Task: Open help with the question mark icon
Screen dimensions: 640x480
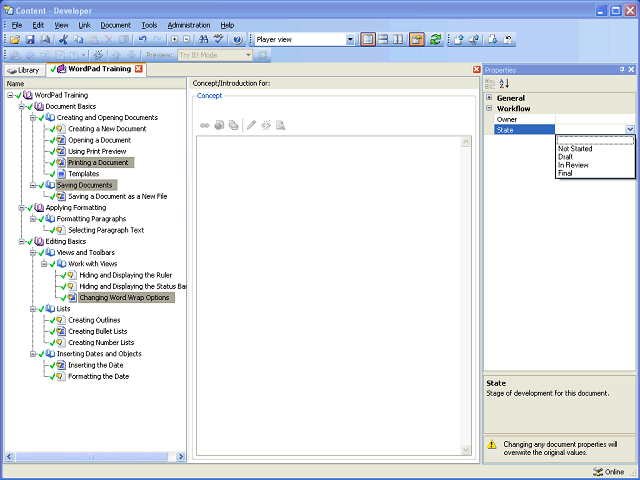Action: point(237,40)
